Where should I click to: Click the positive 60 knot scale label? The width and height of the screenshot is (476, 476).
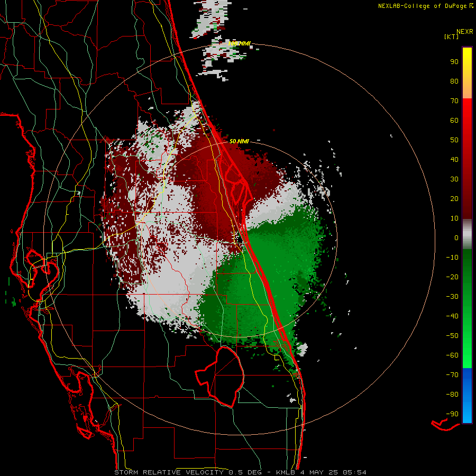(x=454, y=121)
